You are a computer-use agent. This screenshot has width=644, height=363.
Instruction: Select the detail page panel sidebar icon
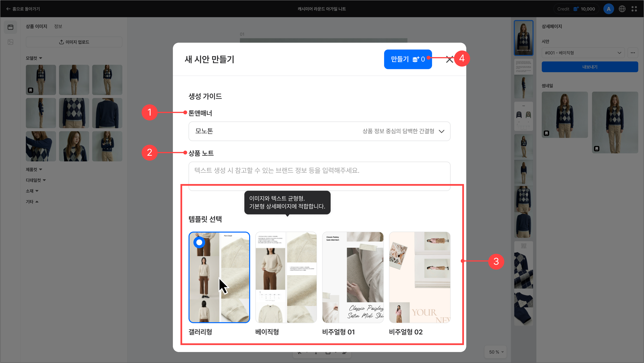[x=10, y=27]
